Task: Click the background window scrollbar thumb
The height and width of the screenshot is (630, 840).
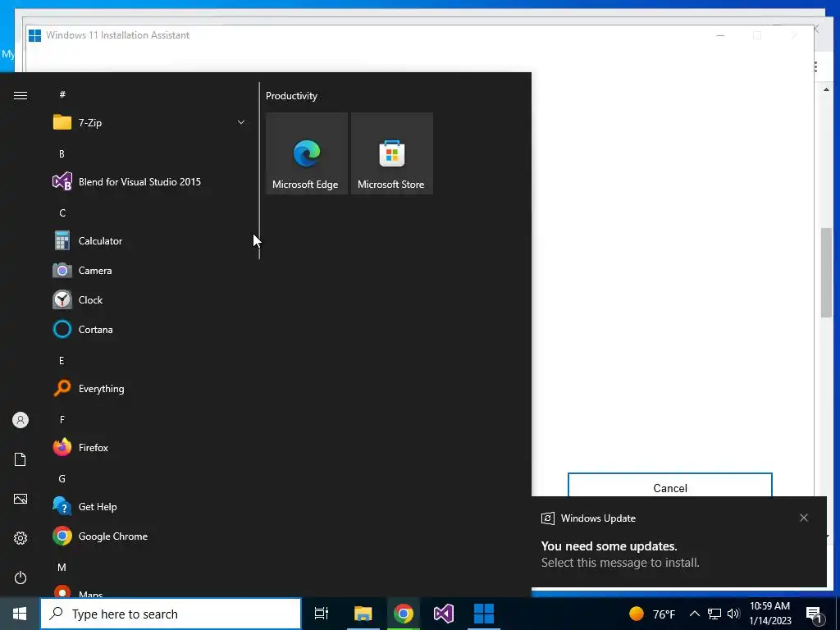Action: pos(826,272)
